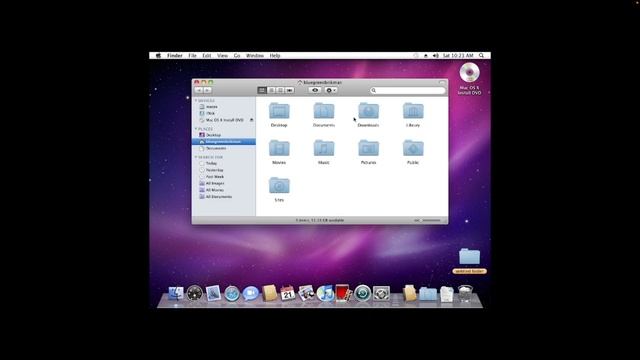Image resolution: width=640 pixels, height=360 pixels.
Task: Open the Finder menu
Action: (175, 56)
